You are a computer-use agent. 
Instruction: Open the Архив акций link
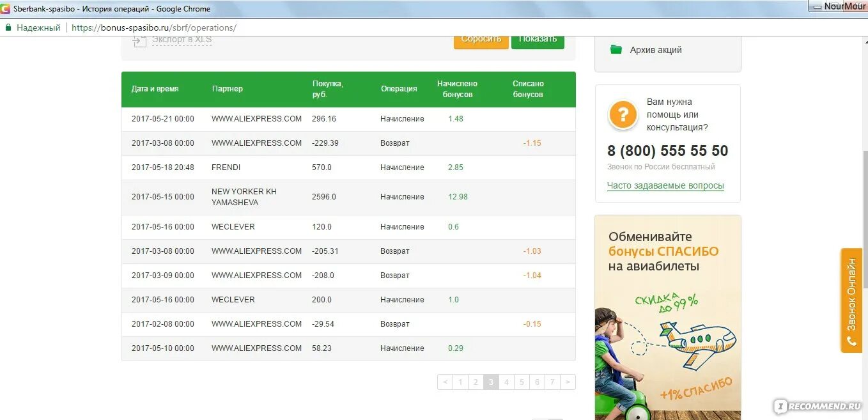(656, 50)
